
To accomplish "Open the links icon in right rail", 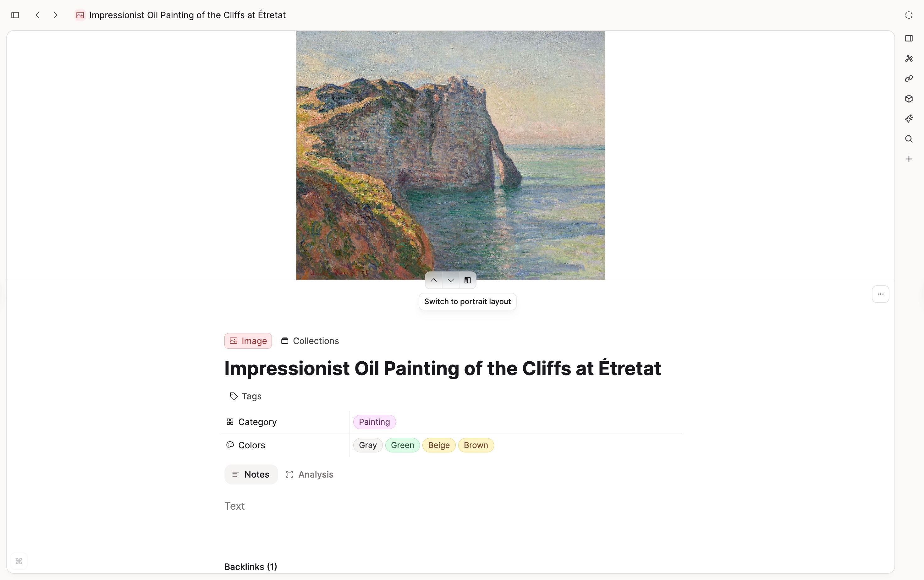I will tap(909, 79).
